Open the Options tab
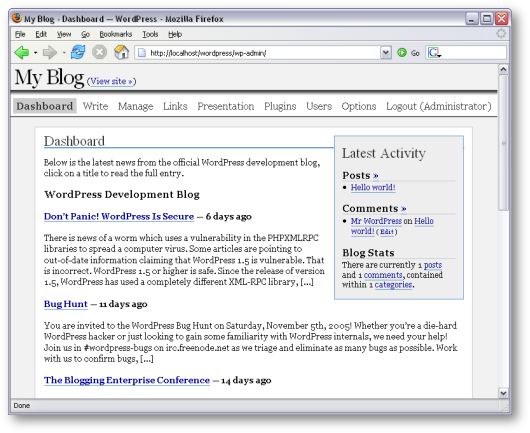This screenshot has height=433, width=530. point(359,106)
